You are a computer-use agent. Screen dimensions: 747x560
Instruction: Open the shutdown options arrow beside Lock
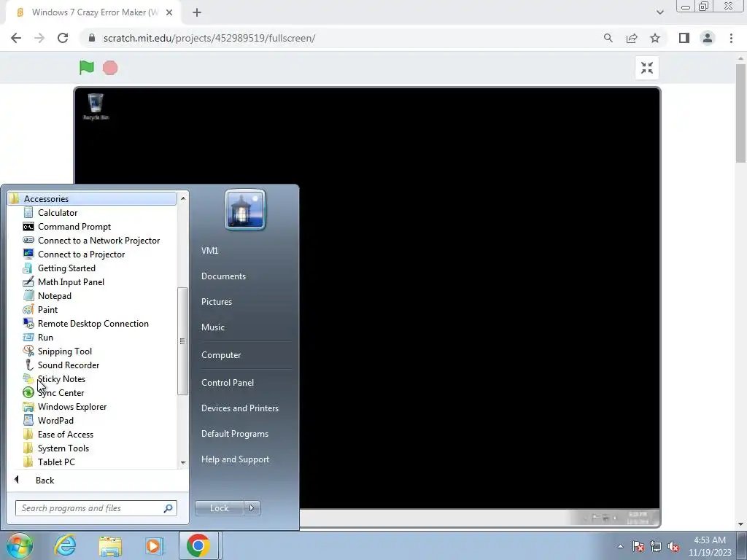point(252,508)
